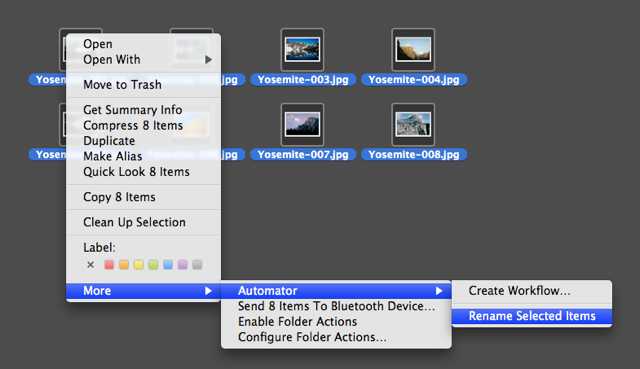Choose Create Workflow in Automator submenu
Image resolution: width=640 pixels, height=369 pixels.
[532, 291]
